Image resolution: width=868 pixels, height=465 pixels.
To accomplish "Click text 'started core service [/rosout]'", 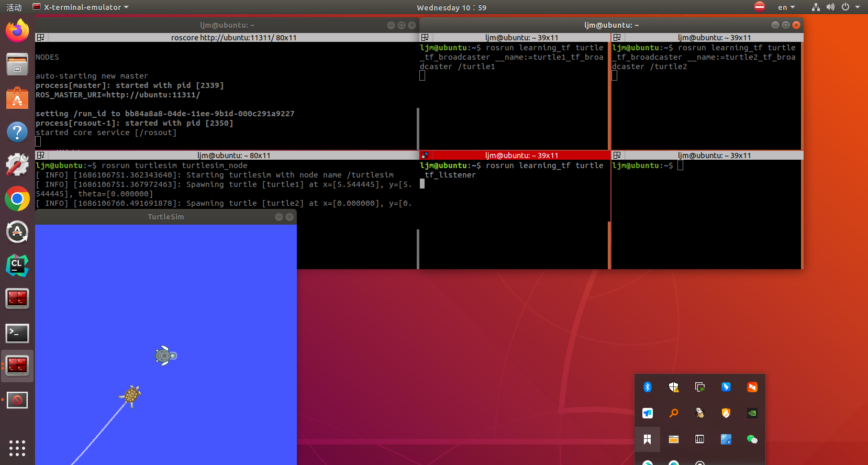I will 106,132.
